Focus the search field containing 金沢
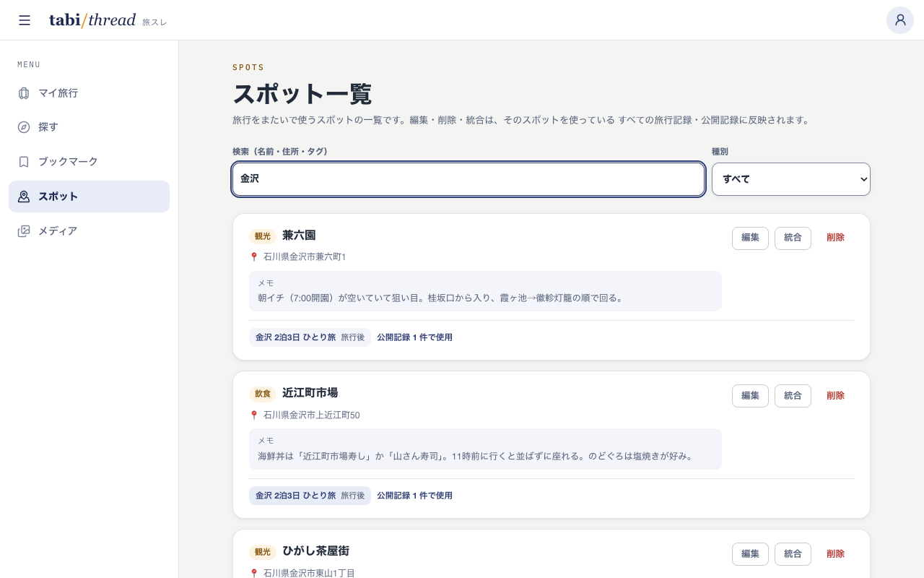This screenshot has height=578, width=924. pos(468,179)
